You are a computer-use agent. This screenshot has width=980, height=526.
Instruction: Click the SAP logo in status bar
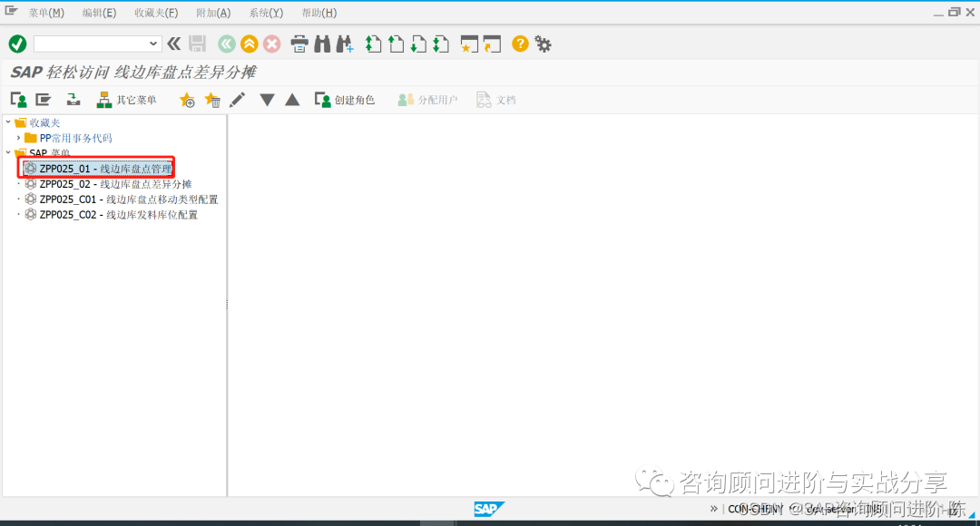(488, 509)
